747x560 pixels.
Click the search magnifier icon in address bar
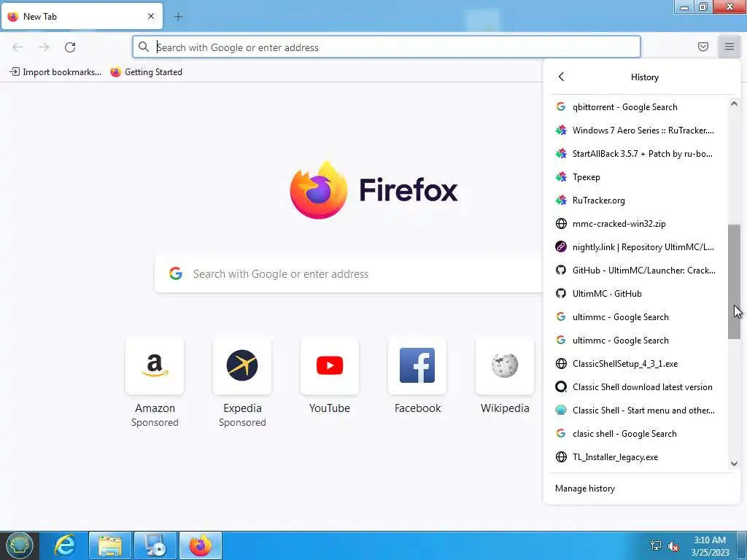[x=144, y=47]
